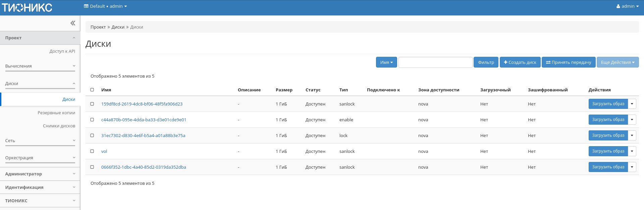644x210 pixels.
Task: Open disk link 0666f352-1dbc-4a40-85d2-0319da352dba
Action: [x=144, y=167]
